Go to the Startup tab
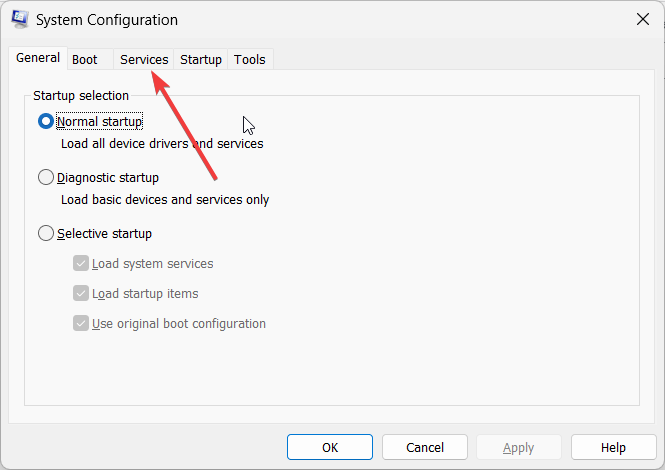This screenshot has height=470, width=665. coord(201,59)
